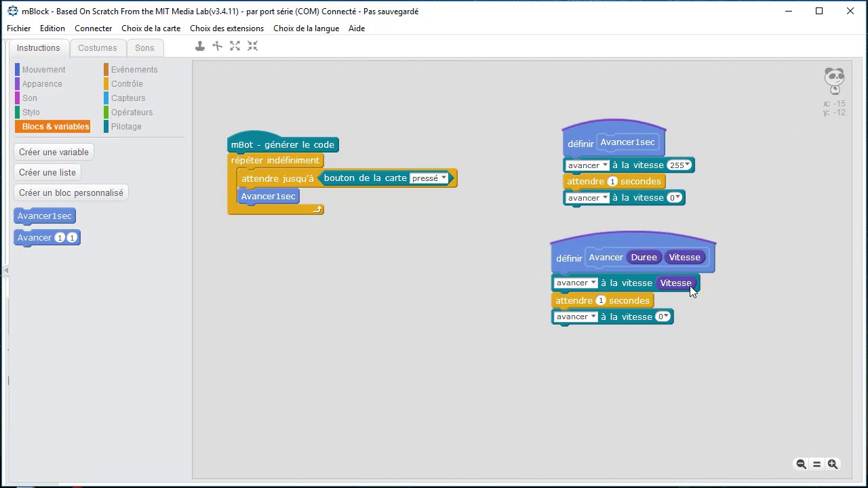868x488 pixels.
Task: Open avancer dropdown beside Vitesse variable
Action: [576, 283]
